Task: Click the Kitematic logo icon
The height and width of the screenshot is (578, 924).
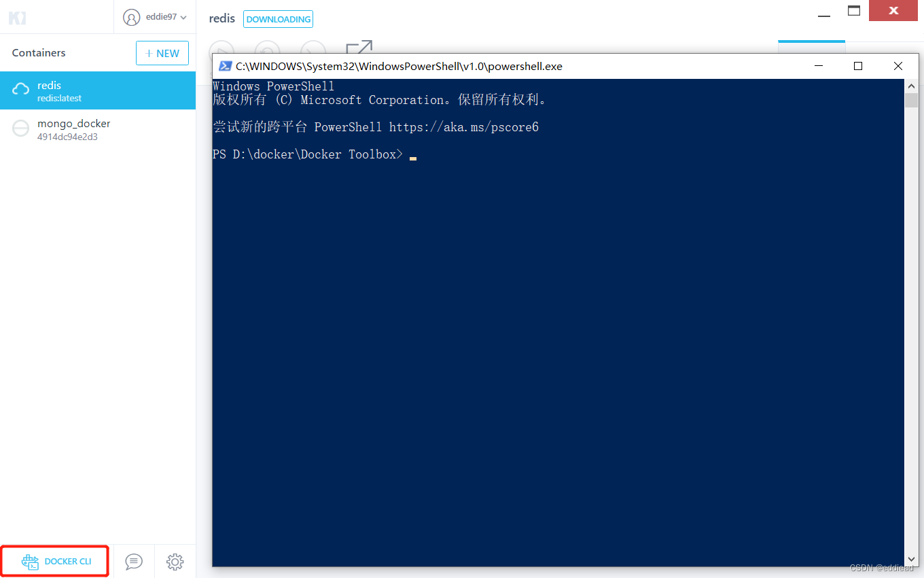Action: [17, 18]
